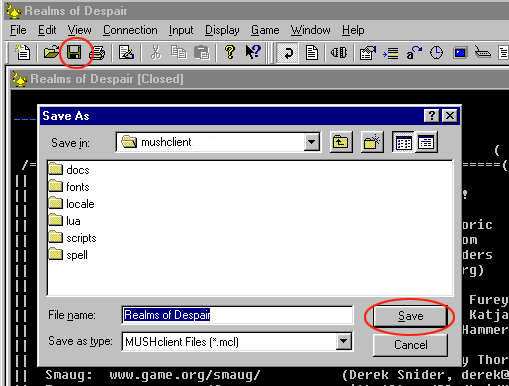Expand the Save in folder dropdown
This screenshot has width=509, height=386.
point(312,142)
